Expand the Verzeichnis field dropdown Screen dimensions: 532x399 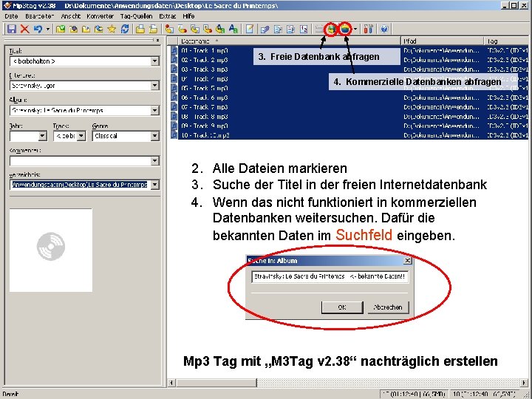point(154,185)
